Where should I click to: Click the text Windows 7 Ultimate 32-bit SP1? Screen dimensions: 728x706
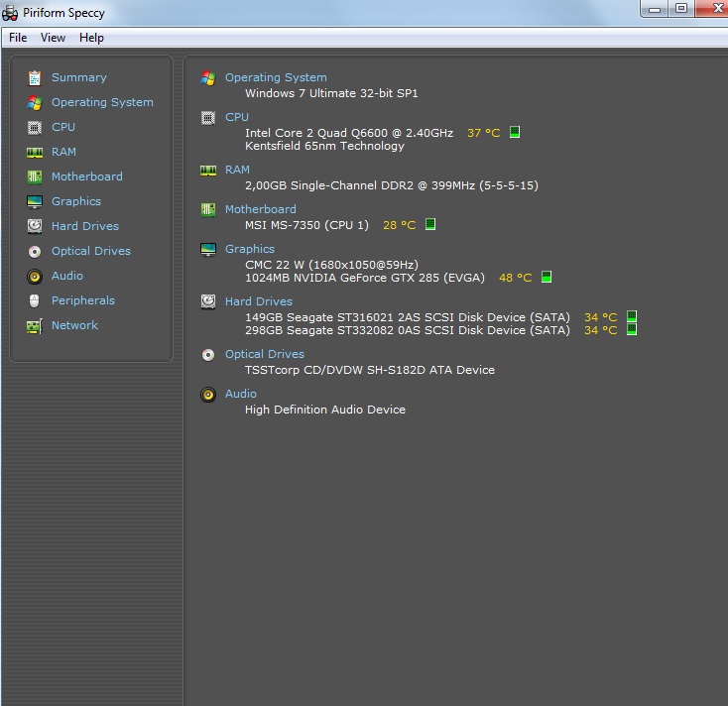(331, 93)
